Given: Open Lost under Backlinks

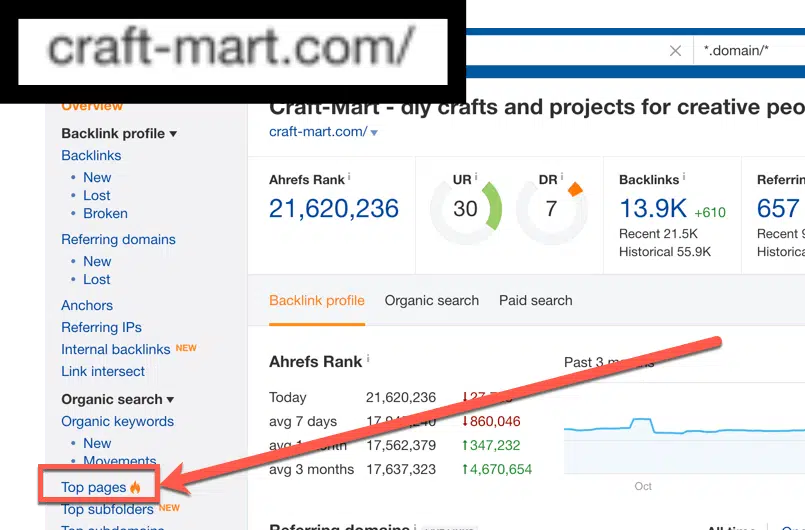Looking at the screenshot, I should [x=97, y=196].
